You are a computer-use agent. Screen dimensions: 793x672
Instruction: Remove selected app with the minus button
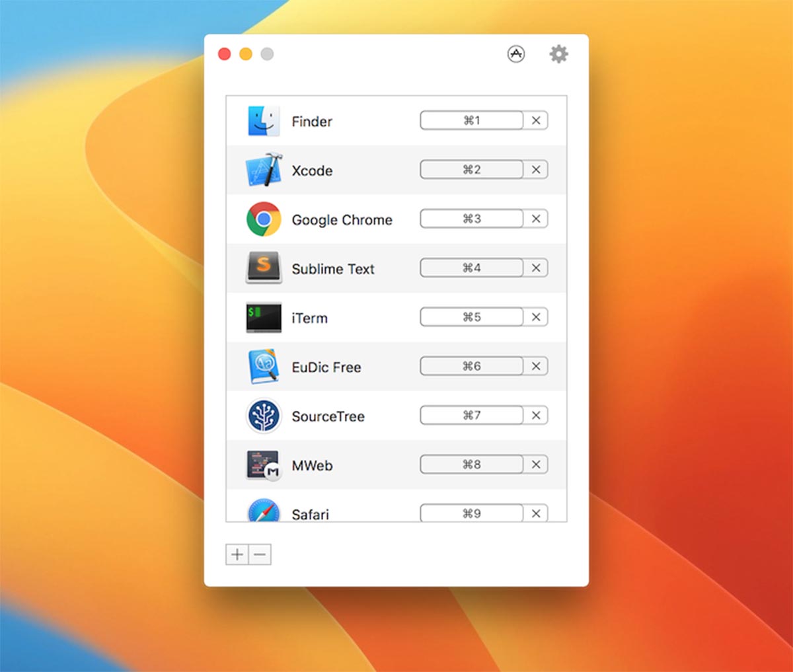pyautogui.click(x=260, y=554)
